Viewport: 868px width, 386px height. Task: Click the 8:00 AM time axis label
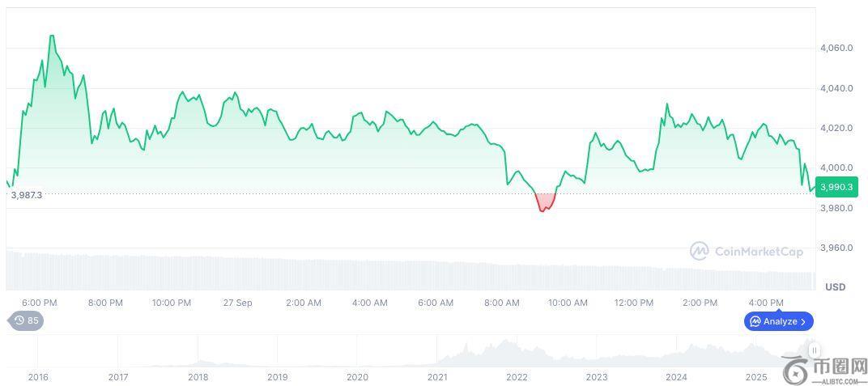(502, 303)
